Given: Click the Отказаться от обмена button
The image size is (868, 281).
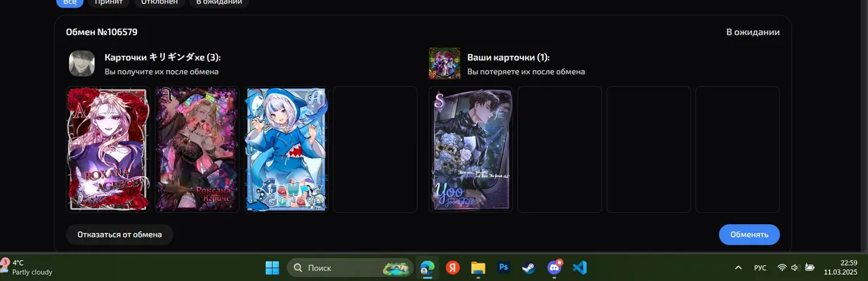Looking at the screenshot, I should coord(119,235).
